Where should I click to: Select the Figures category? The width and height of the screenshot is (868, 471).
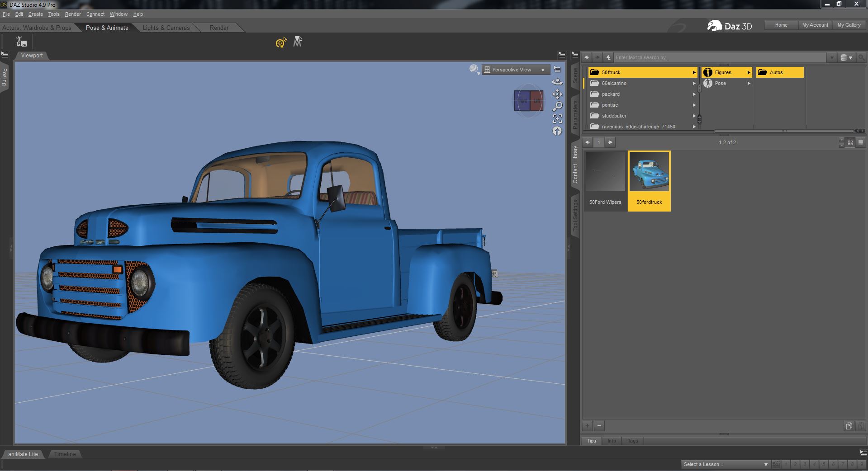coord(727,72)
